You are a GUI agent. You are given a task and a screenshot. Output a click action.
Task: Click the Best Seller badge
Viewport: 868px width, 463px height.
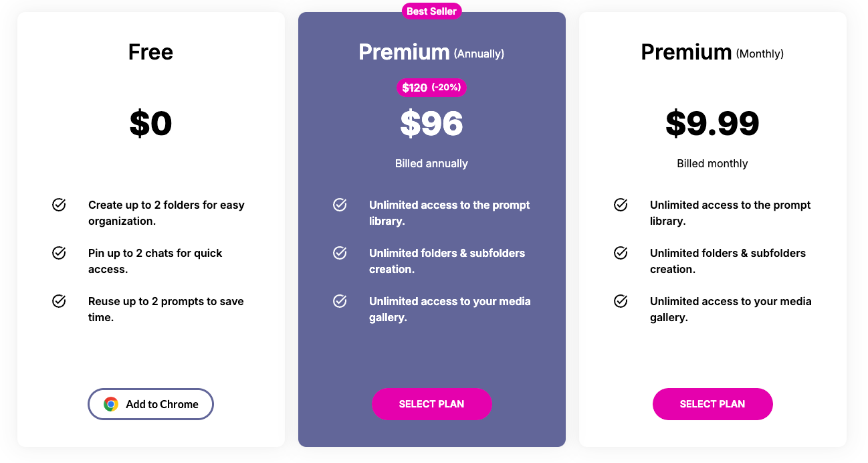click(x=431, y=11)
